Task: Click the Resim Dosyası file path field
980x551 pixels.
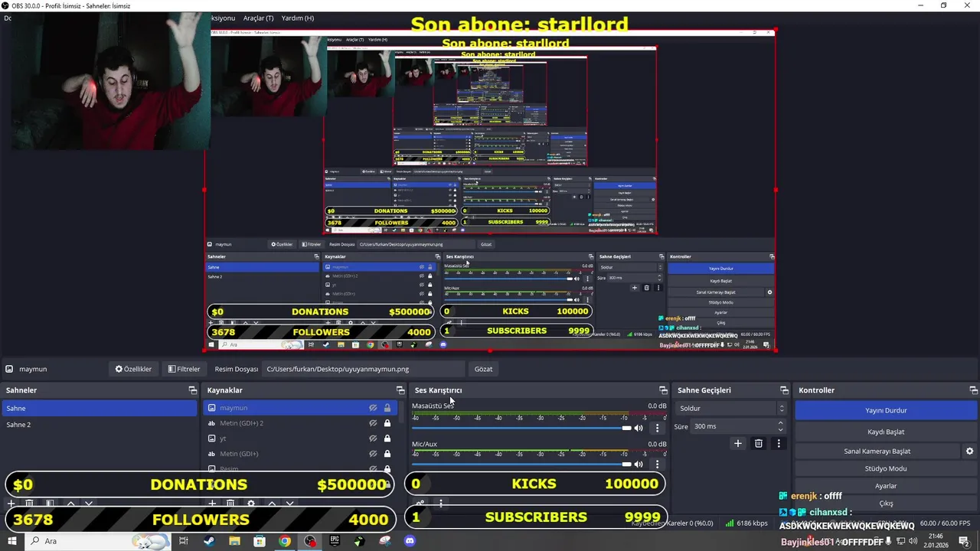Action: coord(363,369)
